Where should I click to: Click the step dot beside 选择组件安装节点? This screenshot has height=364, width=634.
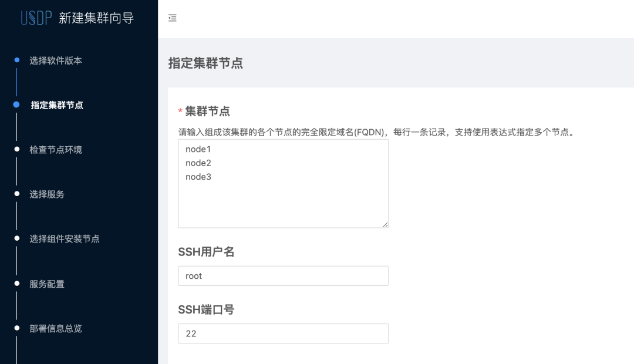(17, 239)
